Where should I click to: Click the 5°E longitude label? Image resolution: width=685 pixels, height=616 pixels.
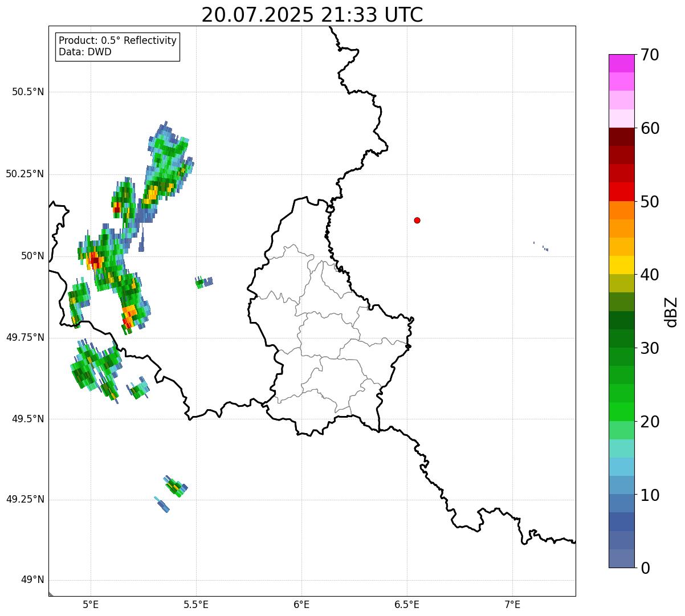(91, 604)
